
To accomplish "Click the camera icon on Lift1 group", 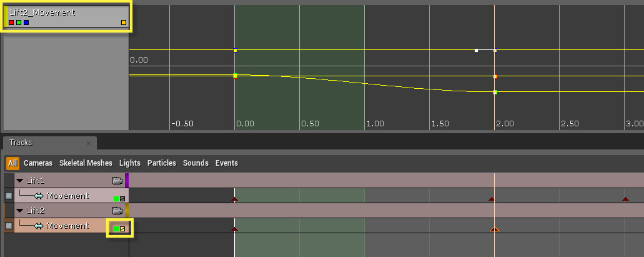I will point(117,181).
